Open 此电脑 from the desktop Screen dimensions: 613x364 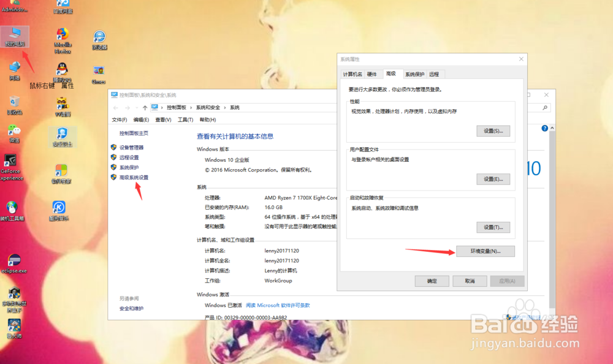[15, 37]
